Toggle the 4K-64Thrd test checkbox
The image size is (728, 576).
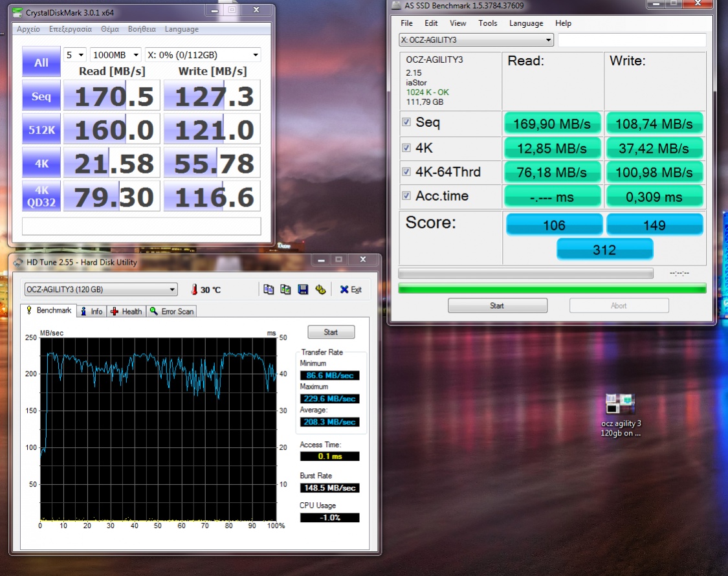click(406, 172)
